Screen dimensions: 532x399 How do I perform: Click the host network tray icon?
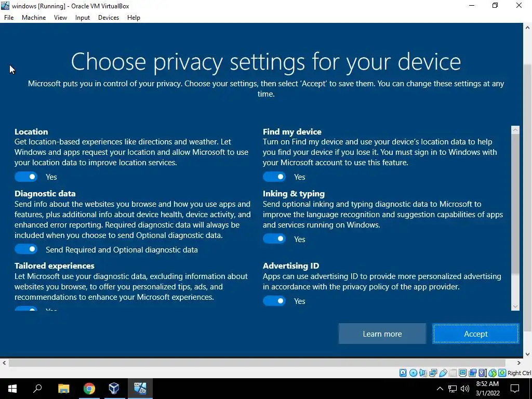click(453, 389)
